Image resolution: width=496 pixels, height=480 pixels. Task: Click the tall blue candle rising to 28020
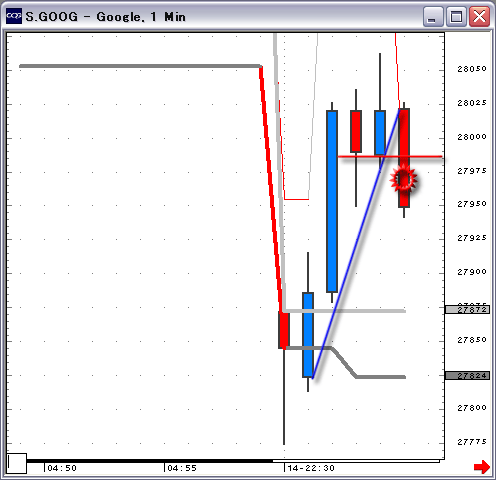click(x=332, y=202)
